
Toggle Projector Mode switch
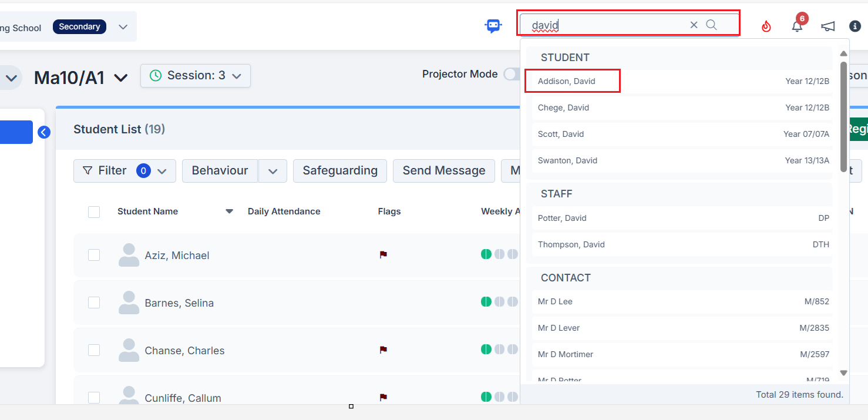(512, 75)
